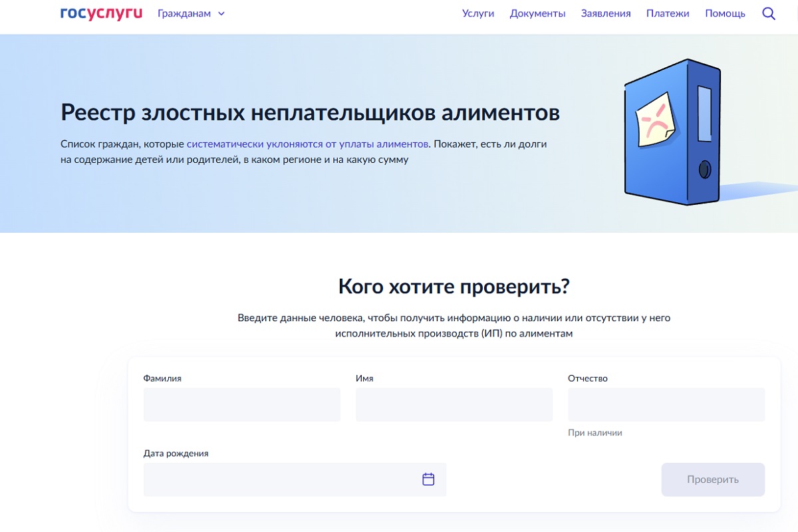Click the Проверить button
Screen dimensions: 798x532
(x=713, y=479)
